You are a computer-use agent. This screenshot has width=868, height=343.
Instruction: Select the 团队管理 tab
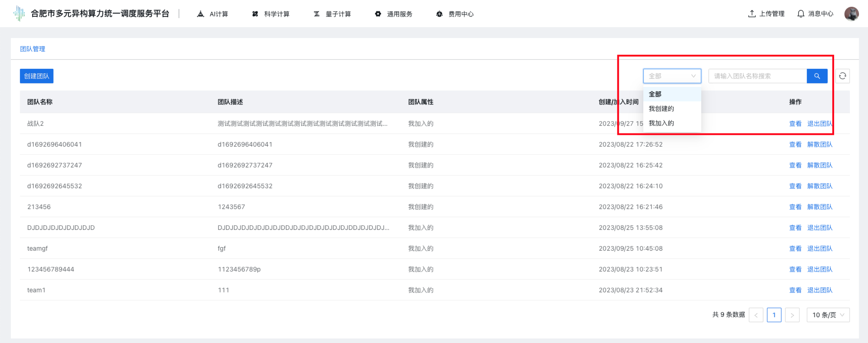point(33,49)
